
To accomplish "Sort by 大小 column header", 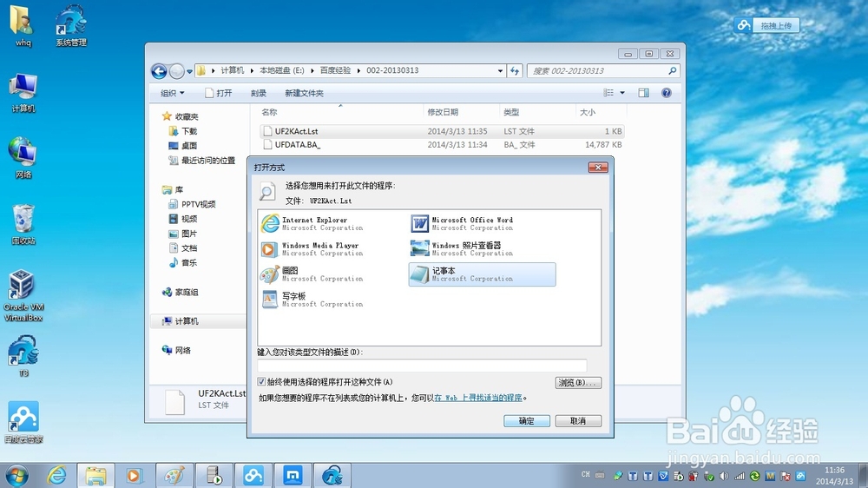I will pyautogui.click(x=600, y=112).
